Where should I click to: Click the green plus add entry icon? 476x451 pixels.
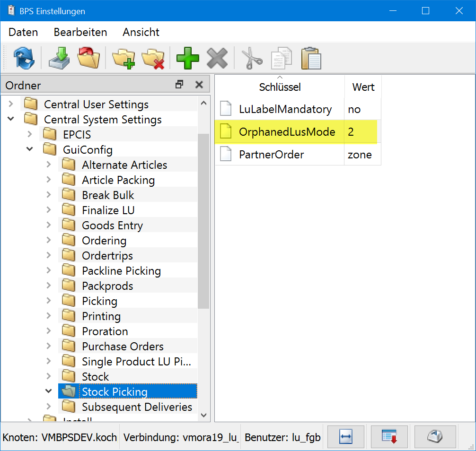(x=187, y=59)
